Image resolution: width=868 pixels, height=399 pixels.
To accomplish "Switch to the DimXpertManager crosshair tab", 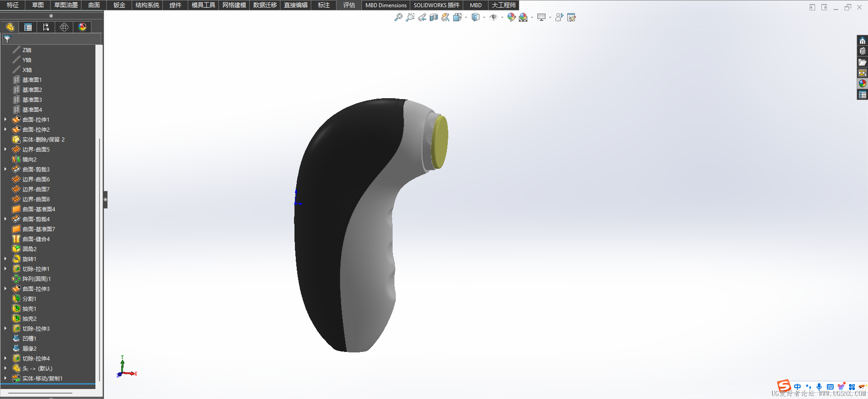I will [x=64, y=27].
